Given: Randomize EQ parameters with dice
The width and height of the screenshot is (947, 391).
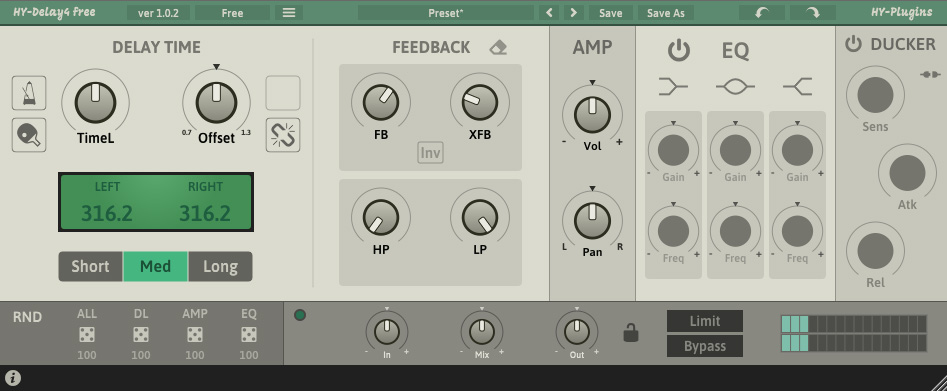Looking at the screenshot, I should (x=249, y=334).
